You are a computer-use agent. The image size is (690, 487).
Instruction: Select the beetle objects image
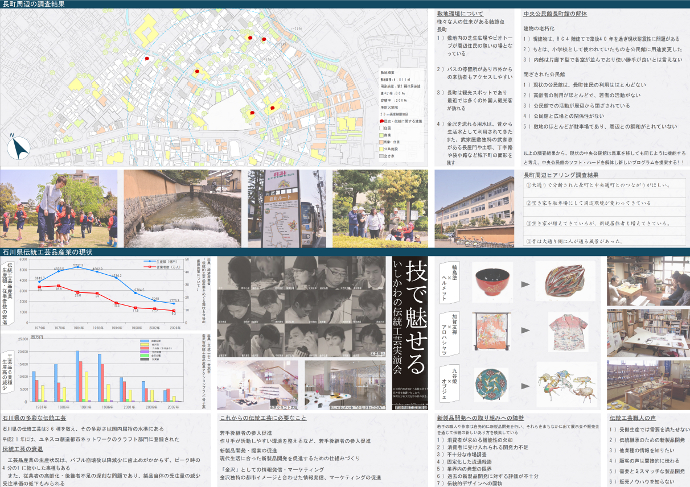[x=566, y=385]
